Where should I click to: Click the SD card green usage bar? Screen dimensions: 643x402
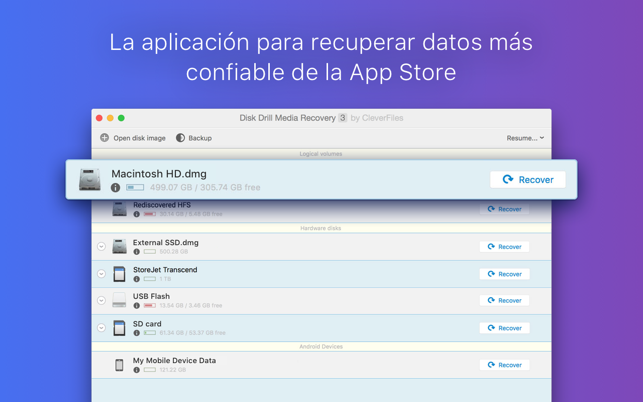coord(150,333)
